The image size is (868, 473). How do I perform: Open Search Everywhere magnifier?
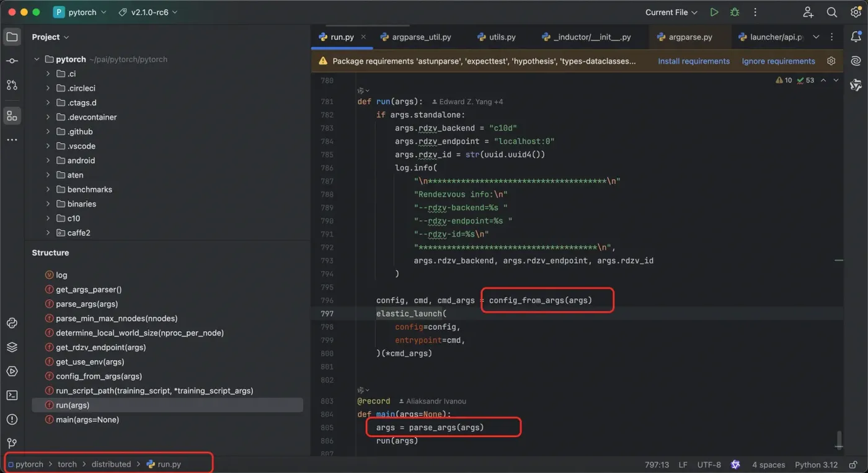[x=832, y=12]
